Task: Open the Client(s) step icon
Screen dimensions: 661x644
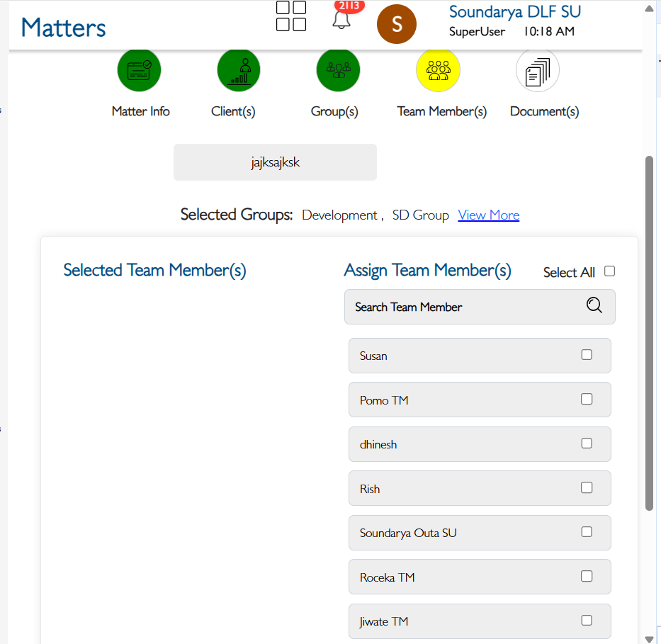Action: tap(239, 70)
